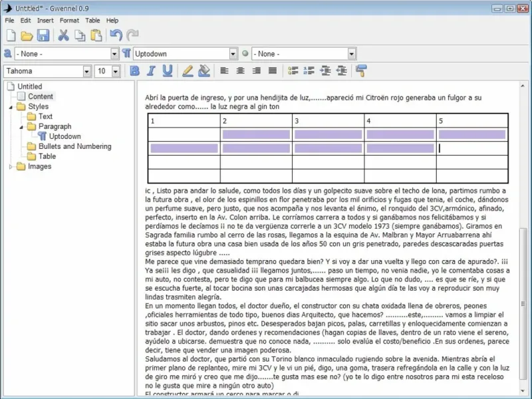
Task: Click the table cell containing 5
Action: tap(472, 121)
